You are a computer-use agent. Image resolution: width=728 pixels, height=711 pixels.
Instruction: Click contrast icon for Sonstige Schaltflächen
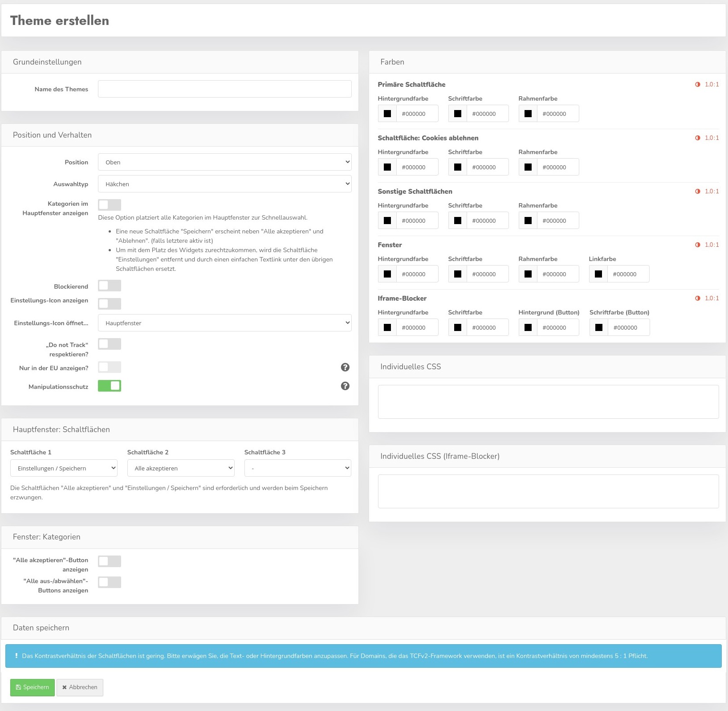(697, 191)
